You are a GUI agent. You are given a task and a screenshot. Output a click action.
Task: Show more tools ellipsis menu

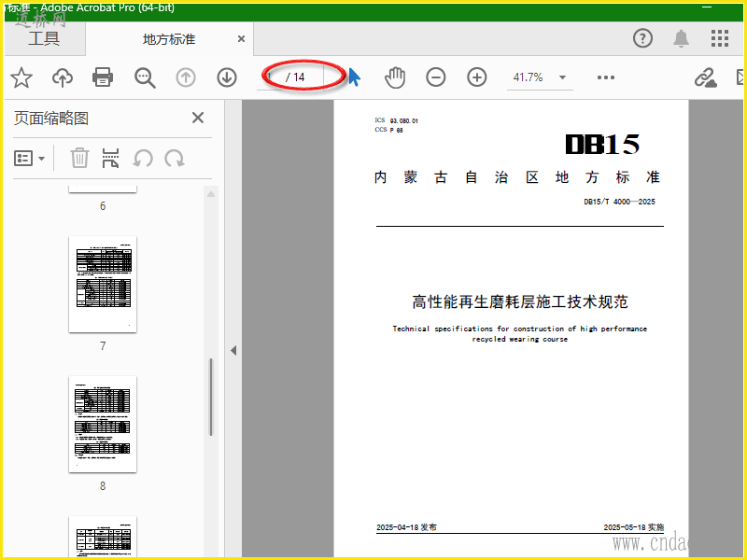point(605,77)
